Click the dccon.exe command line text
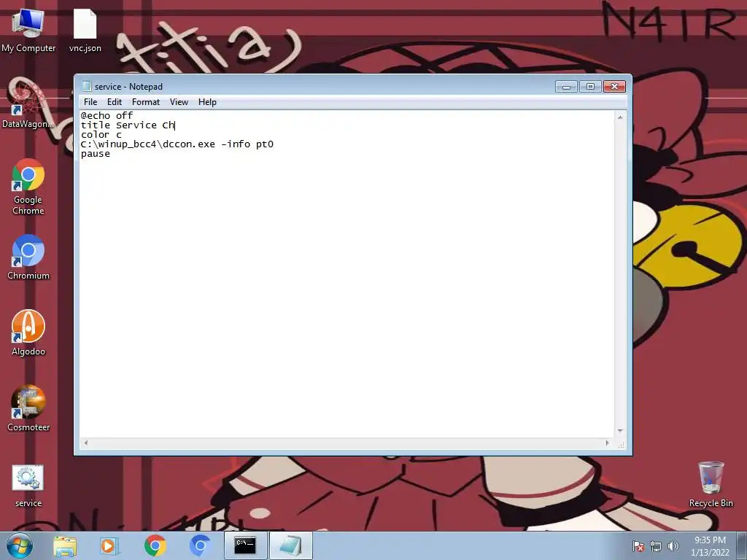The height and width of the screenshot is (560, 747). click(x=177, y=144)
